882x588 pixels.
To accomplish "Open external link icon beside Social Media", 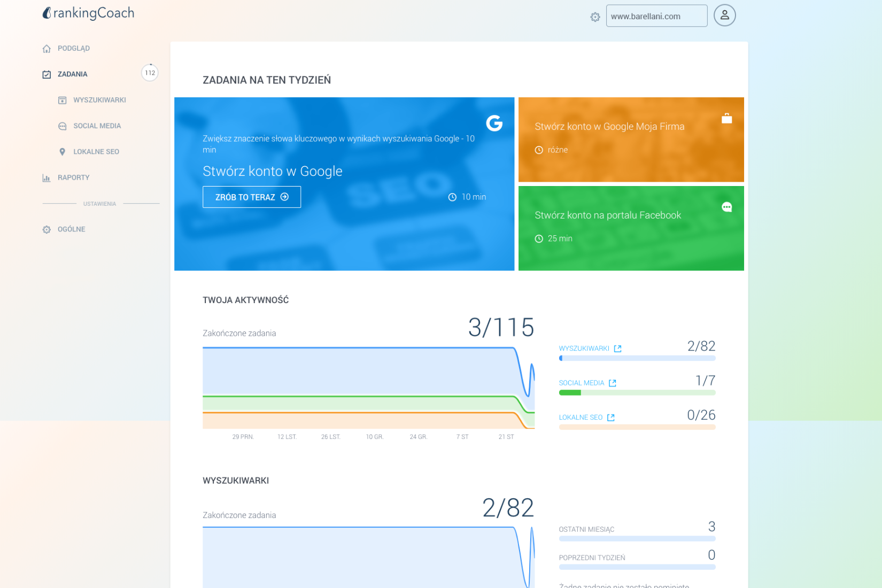I will tap(613, 383).
